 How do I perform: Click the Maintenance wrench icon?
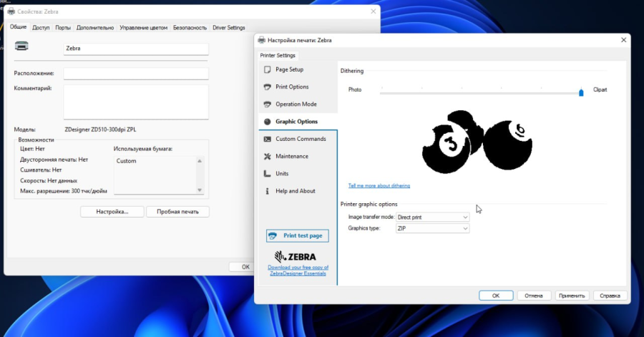[x=268, y=157]
